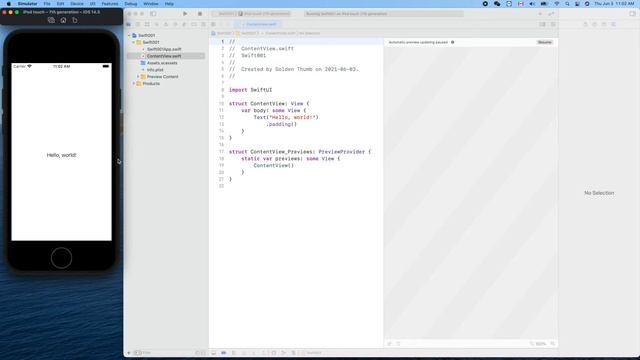Toggle editor options icon above canvas
640x360 pixels.
pos(542,24)
